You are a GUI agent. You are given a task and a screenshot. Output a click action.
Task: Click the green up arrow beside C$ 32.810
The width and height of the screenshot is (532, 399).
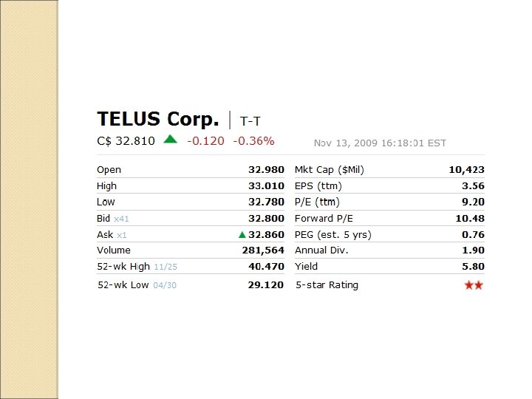coord(171,139)
